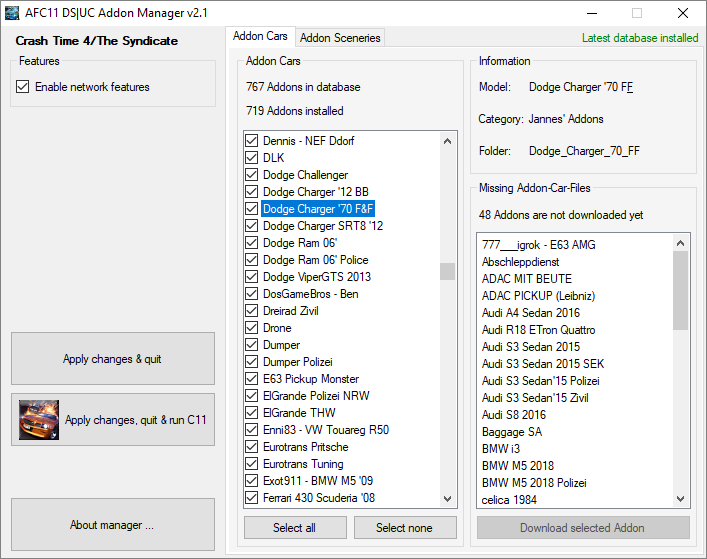Select ElGrande Polizei NRW entry
707x559 pixels.
[x=316, y=396]
